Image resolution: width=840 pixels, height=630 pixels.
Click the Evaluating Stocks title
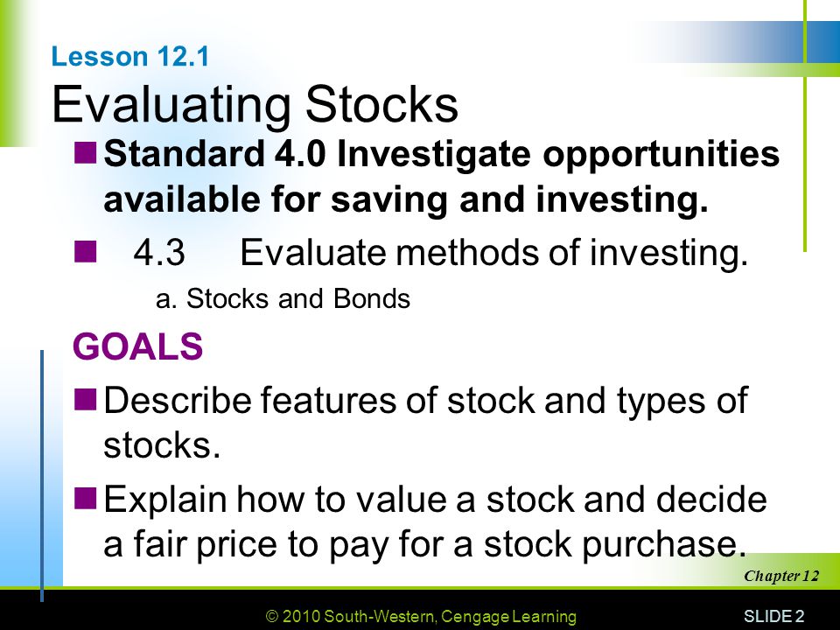pos(255,104)
